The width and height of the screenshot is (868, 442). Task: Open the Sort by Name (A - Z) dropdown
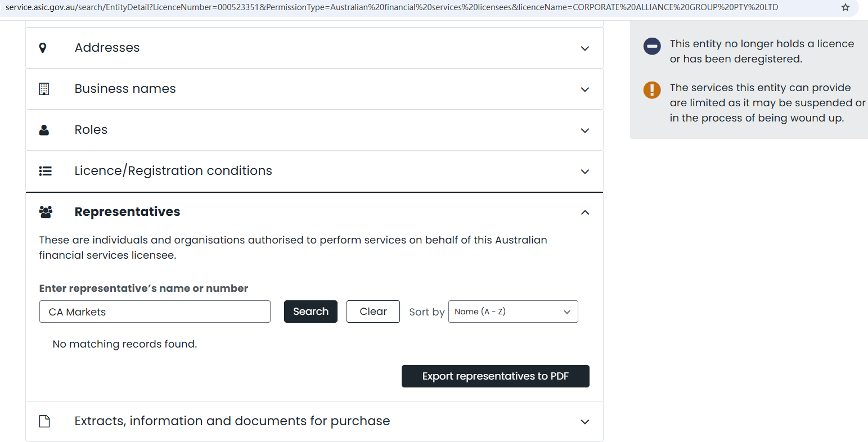[512, 312]
